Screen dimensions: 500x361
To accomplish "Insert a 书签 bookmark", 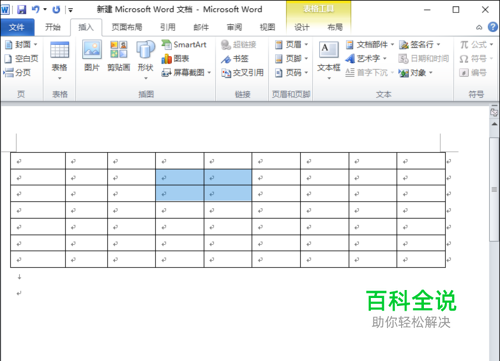I will (x=235, y=59).
